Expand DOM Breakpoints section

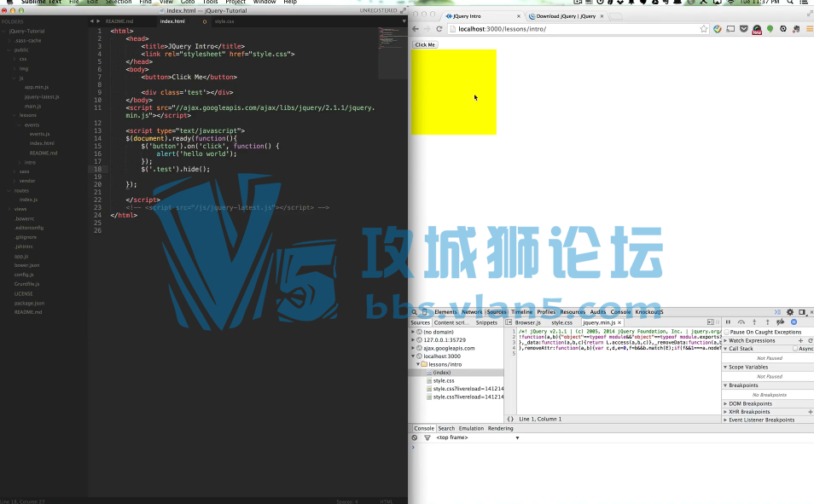pos(726,404)
